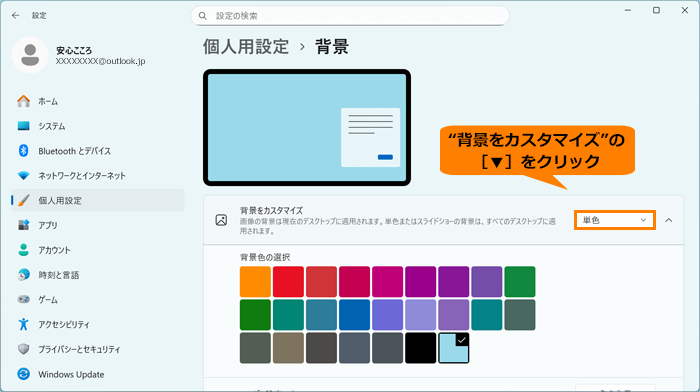700x392 pixels.
Task: Click the search magnifier icon
Action: click(203, 16)
